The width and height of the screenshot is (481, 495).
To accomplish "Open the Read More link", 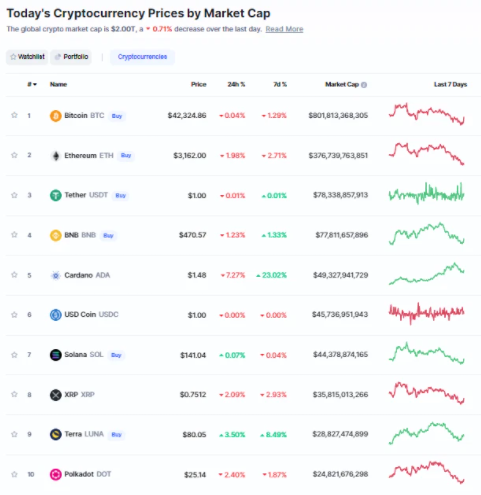I will [284, 29].
